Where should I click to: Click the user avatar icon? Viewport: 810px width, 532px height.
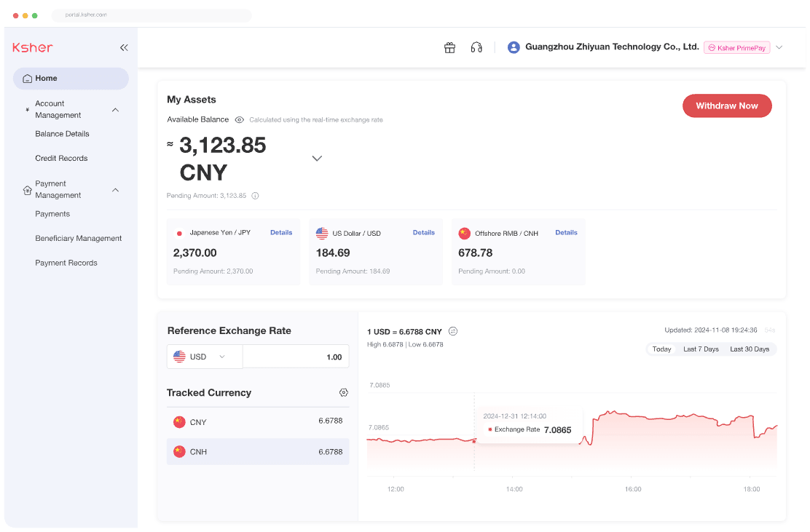click(514, 47)
